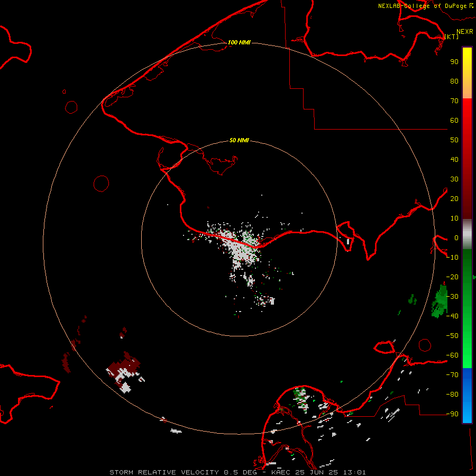Click the "-40" scale value
Viewport: 476px width, 476px height.
tap(452, 316)
